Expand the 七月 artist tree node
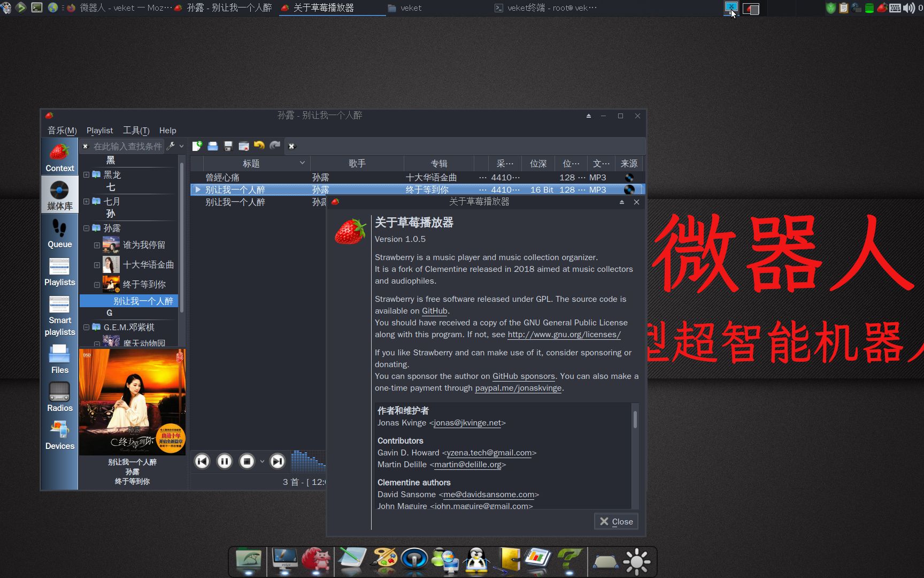This screenshot has width=924, height=578. point(86,201)
